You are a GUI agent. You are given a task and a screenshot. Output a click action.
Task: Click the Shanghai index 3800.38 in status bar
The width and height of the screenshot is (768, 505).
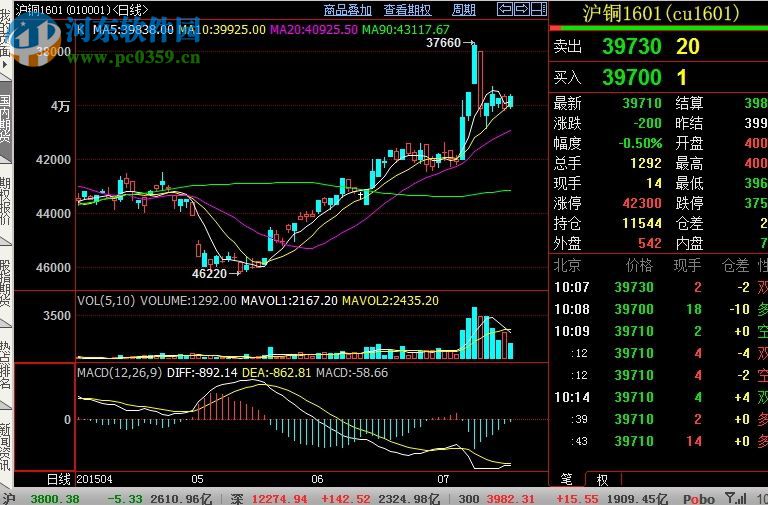[x=55, y=499]
